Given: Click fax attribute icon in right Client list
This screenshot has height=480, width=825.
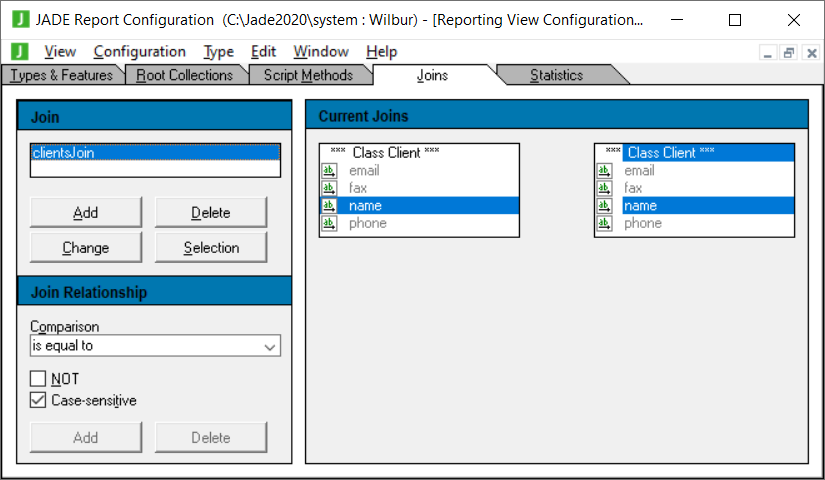Looking at the screenshot, I should [605, 188].
